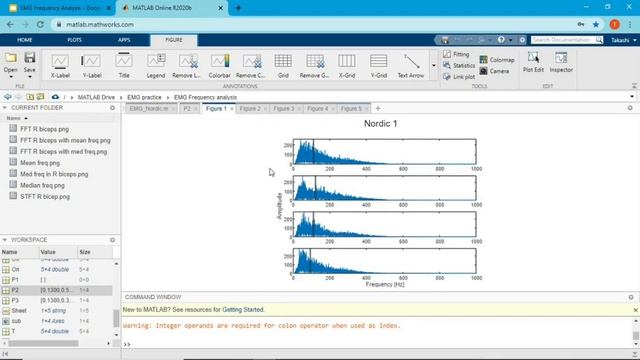Close the Figure 1 tab
The width and height of the screenshot is (640, 360).
pos(232,109)
